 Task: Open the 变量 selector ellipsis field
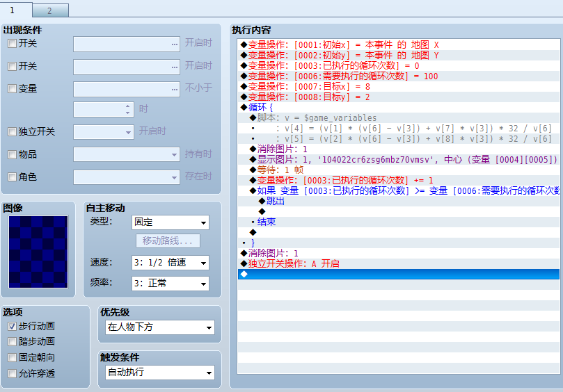point(127,89)
